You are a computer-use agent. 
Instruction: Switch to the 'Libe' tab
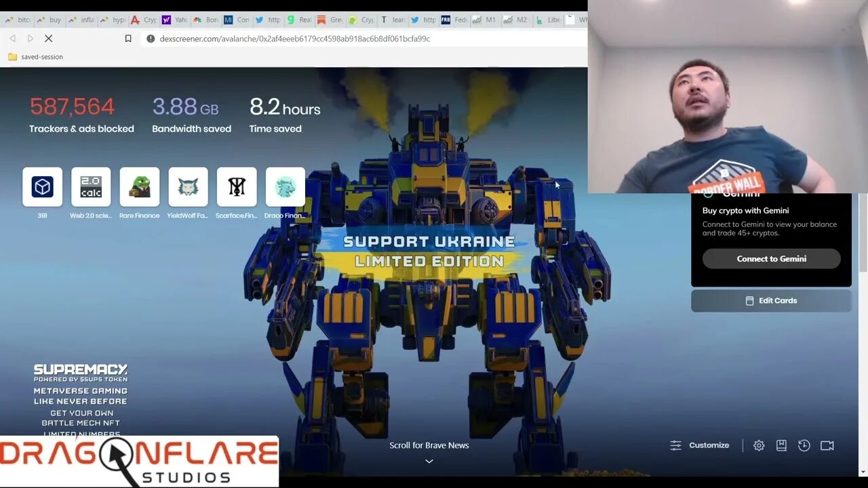[548, 20]
